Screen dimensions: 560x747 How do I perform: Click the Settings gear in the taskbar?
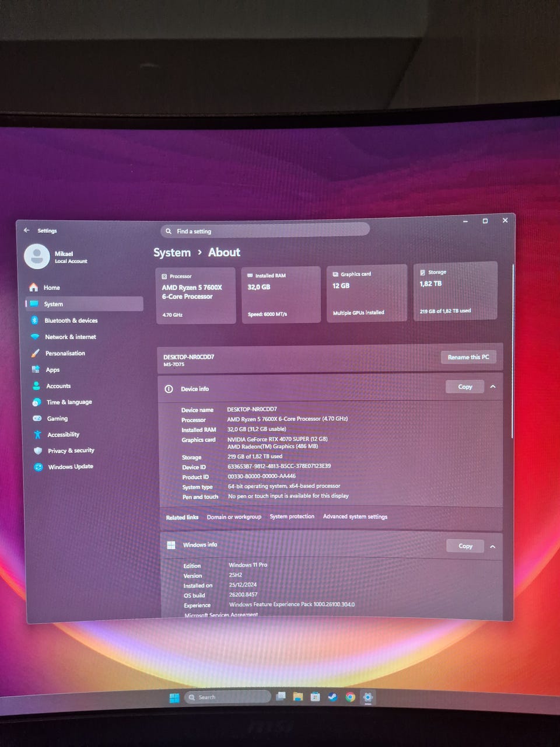point(367,696)
